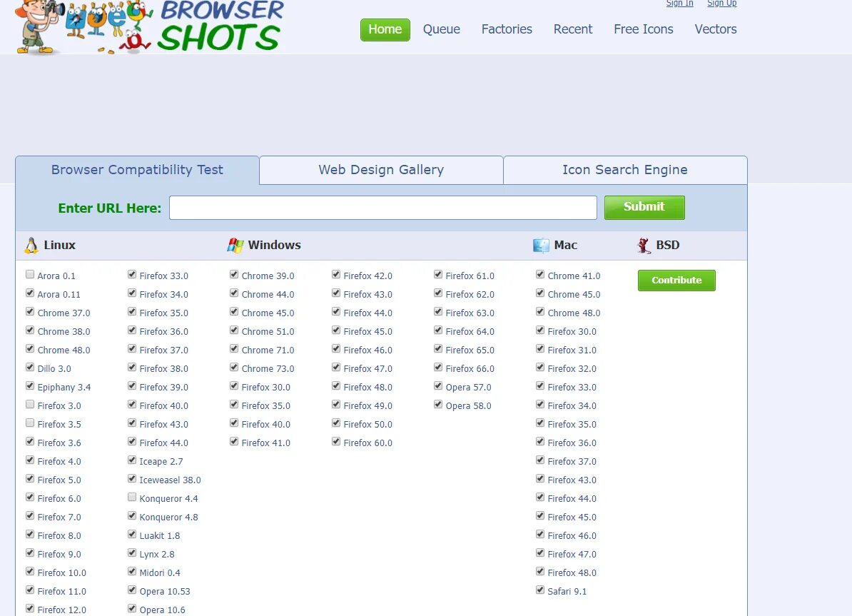Image resolution: width=852 pixels, height=616 pixels.
Task: Uncheck the Konqueror 4.8 checkbox
Action: click(132, 516)
